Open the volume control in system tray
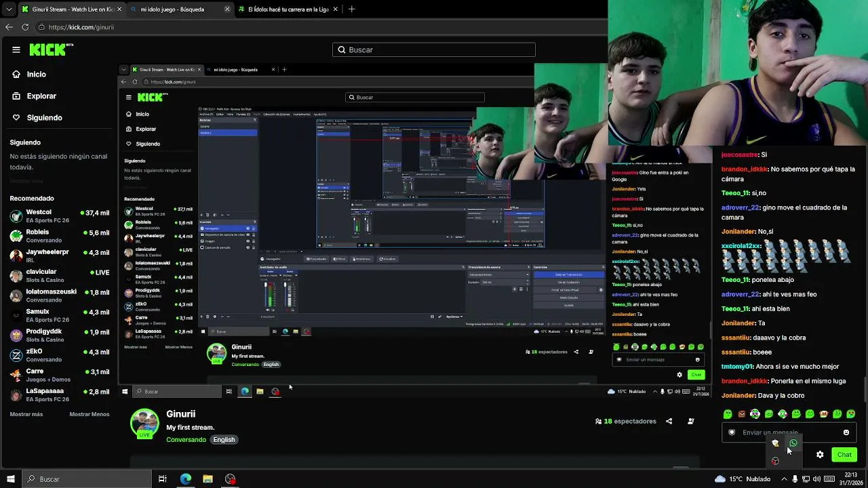This screenshot has height=488, width=868. coord(818,479)
